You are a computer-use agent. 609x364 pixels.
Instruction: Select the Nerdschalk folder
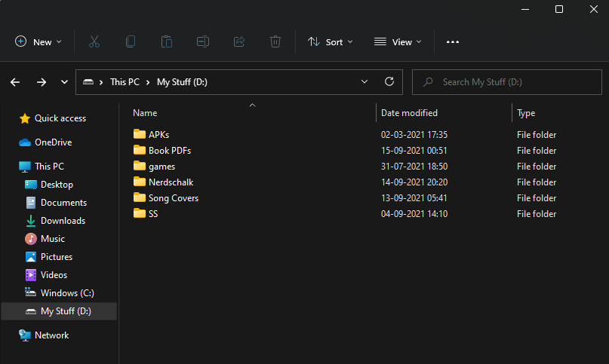tap(171, 182)
